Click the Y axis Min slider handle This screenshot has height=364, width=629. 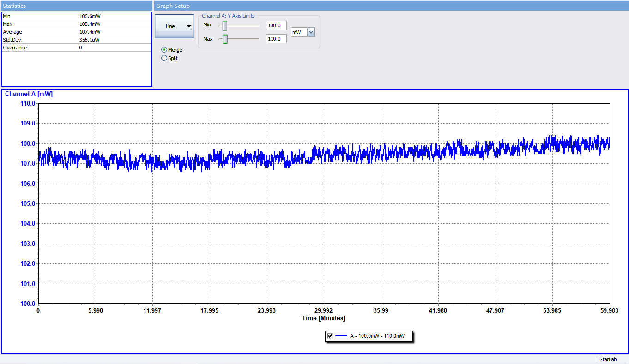coord(225,25)
